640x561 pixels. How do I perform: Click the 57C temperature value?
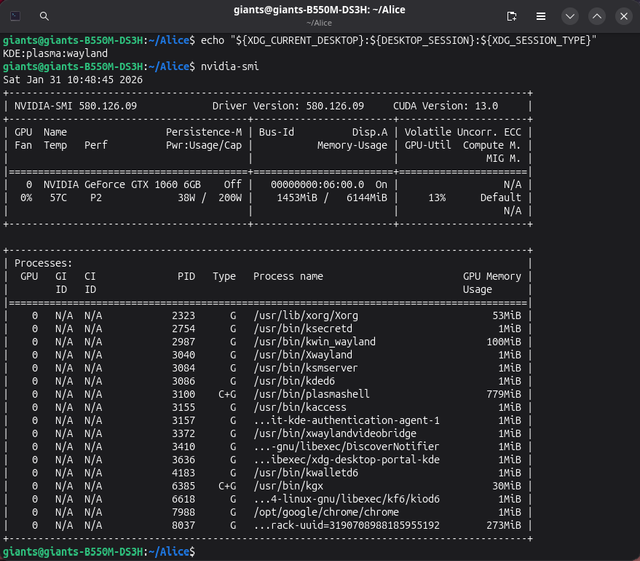click(x=58, y=198)
